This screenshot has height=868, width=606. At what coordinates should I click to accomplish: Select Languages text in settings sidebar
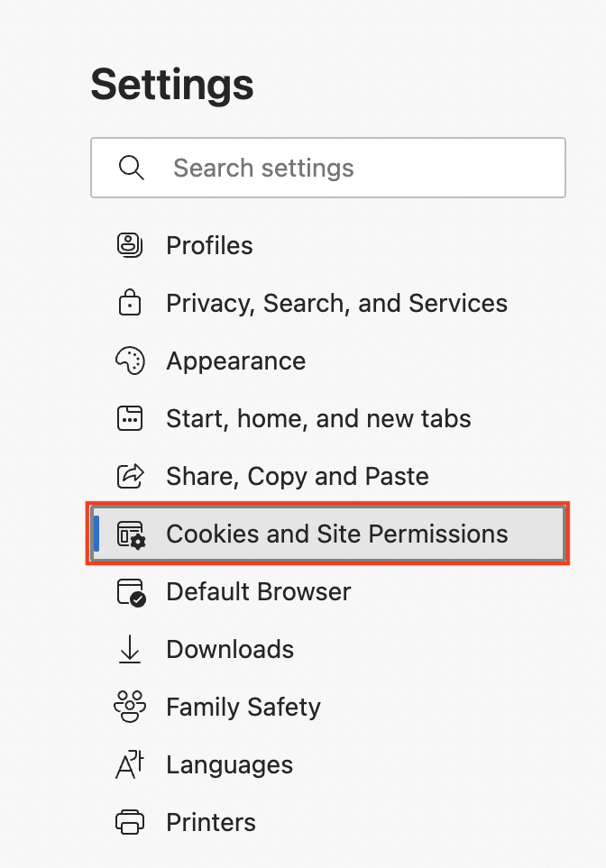coord(229,764)
